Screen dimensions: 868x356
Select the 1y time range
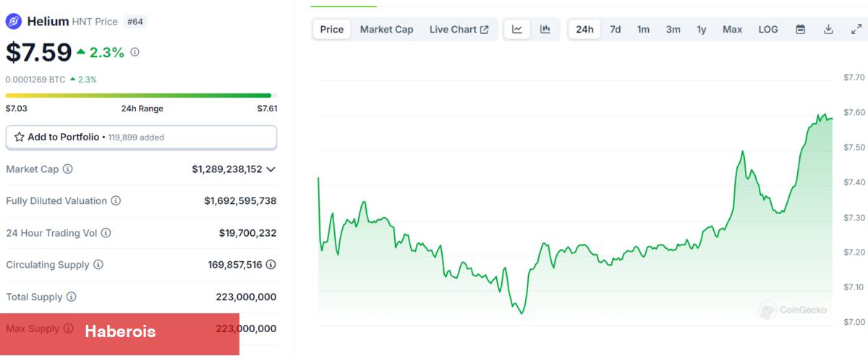pyautogui.click(x=702, y=30)
